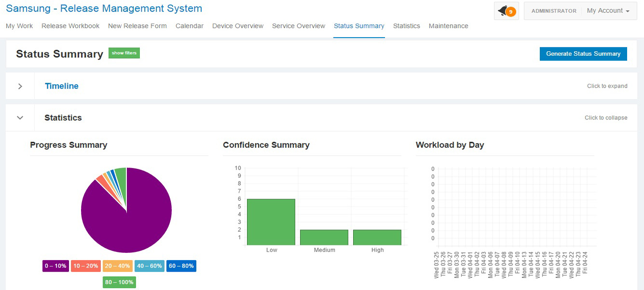Toggle the 0 – 10% legend swatch
Image resolution: width=644 pixels, height=290 pixels.
pos(55,266)
